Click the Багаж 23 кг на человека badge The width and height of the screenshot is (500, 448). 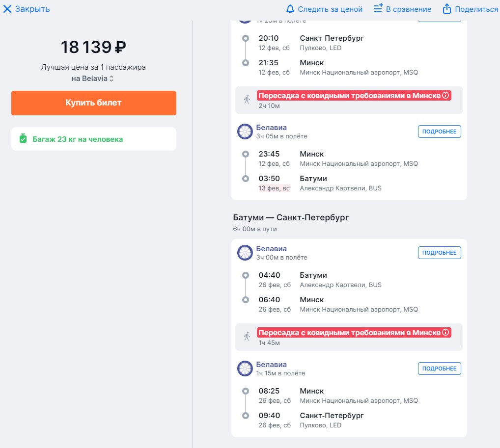[x=94, y=139]
